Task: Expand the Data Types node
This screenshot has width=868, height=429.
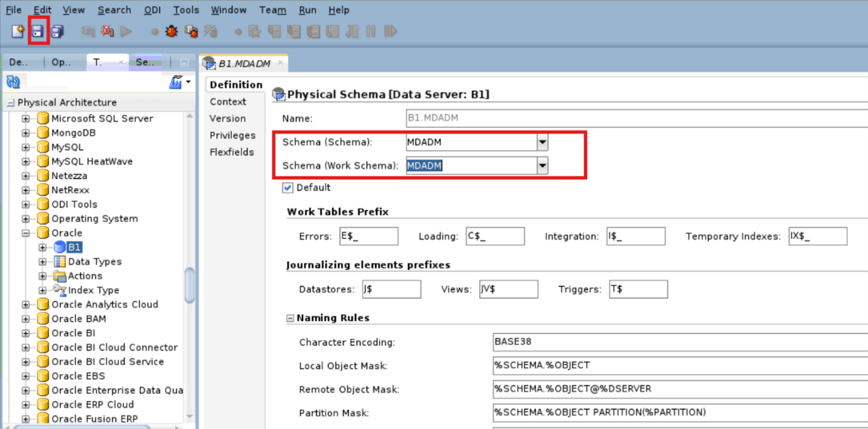Action: pyautogui.click(x=42, y=261)
